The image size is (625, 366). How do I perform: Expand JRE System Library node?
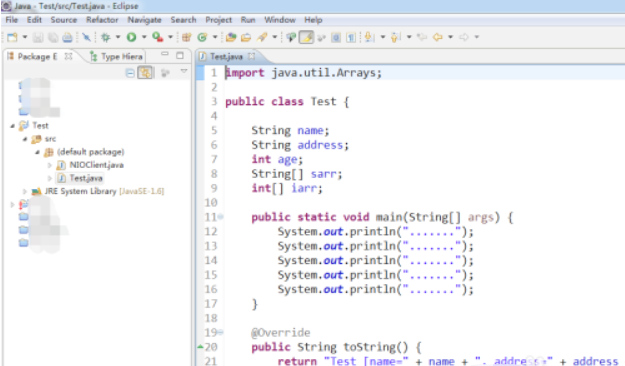click(25, 191)
